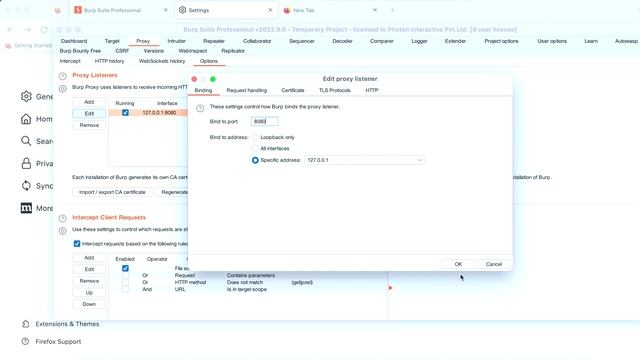Open a new browser tab with plus icon
This screenshot has height=360, width=640.
392,10
